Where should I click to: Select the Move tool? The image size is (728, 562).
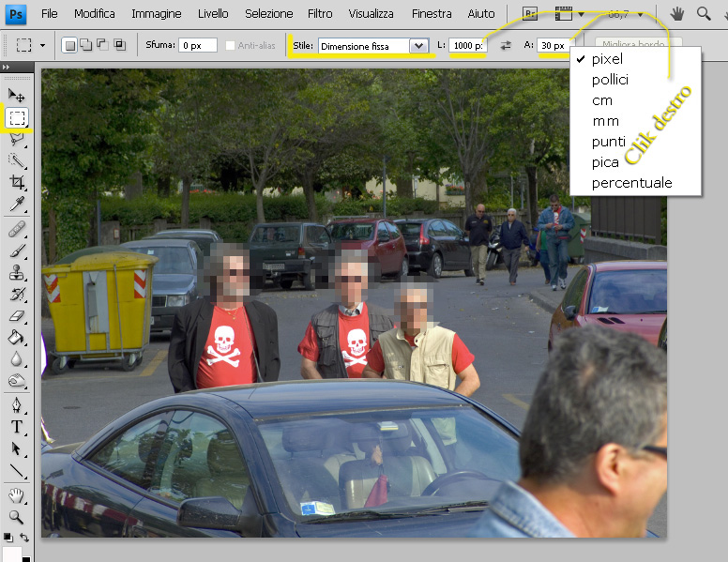click(17, 96)
